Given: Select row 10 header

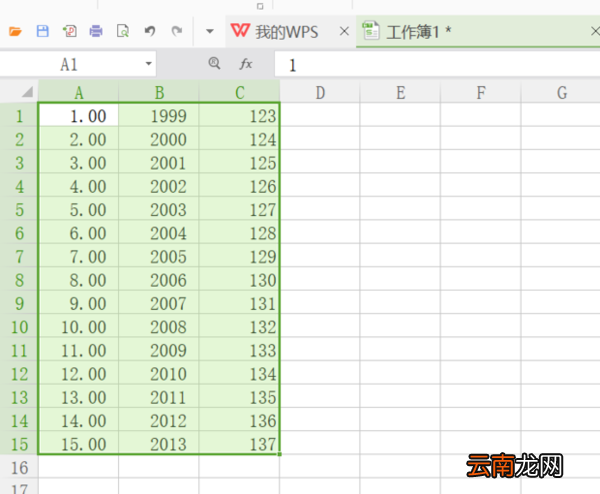Looking at the screenshot, I should pos(19,327).
